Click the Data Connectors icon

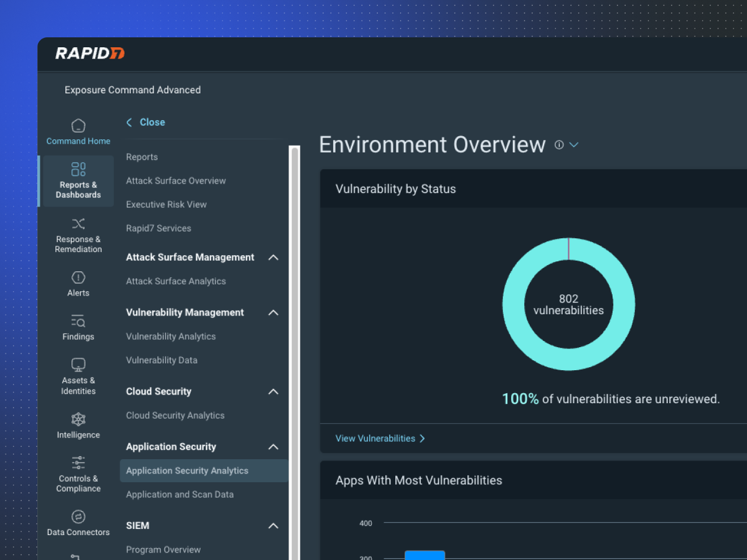[78, 516]
